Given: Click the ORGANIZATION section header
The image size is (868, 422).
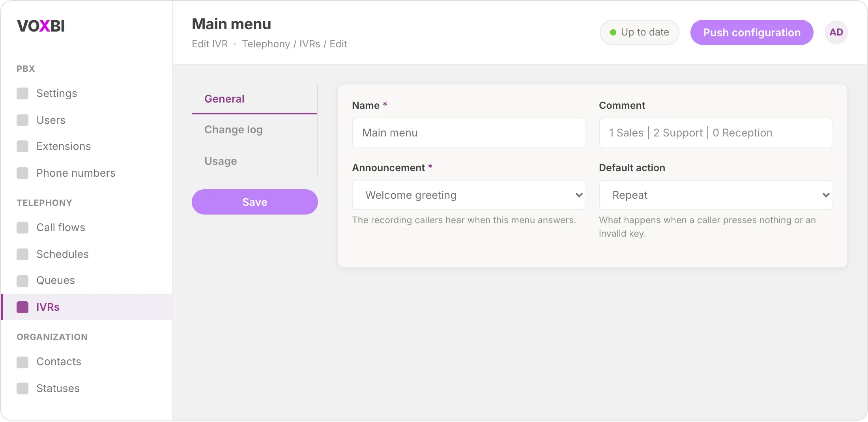Looking at the screenshot, I should [x=52, y=337].
